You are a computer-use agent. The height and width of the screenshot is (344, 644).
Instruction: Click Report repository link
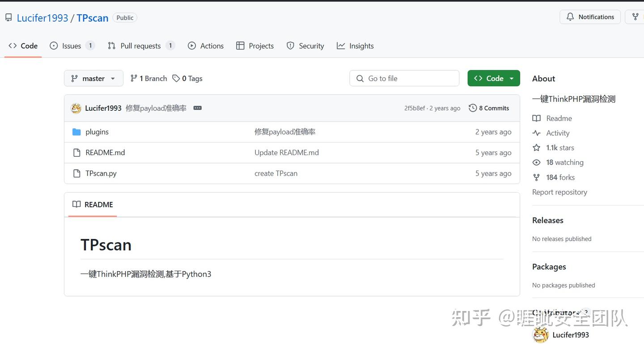[559, 192]
